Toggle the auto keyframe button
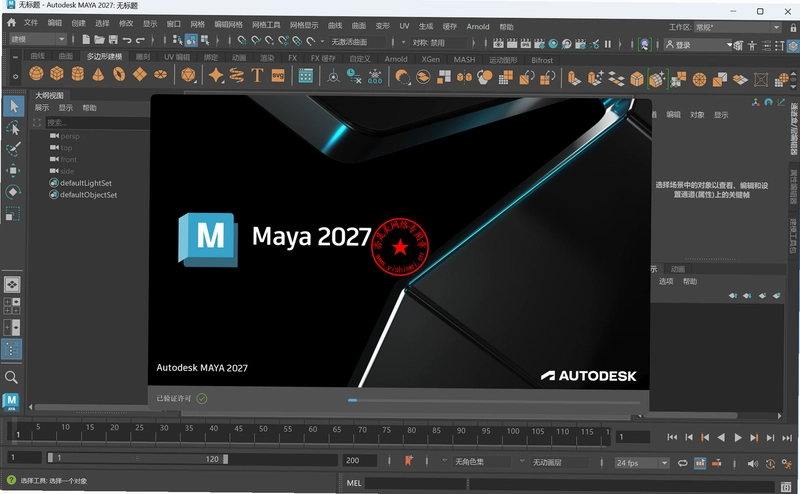 point(770,463)
